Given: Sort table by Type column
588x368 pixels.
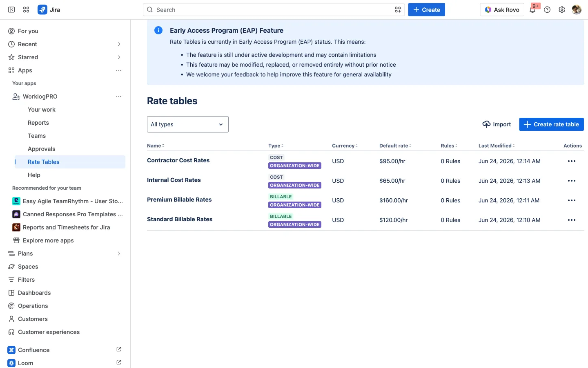Looking at the screenshot, I should [276, 146].
